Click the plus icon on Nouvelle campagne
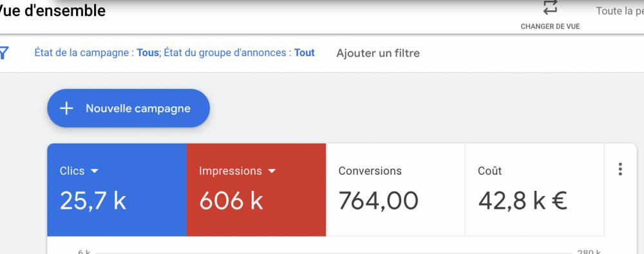Screen dimensions: 644x254 tap(66, 108)
